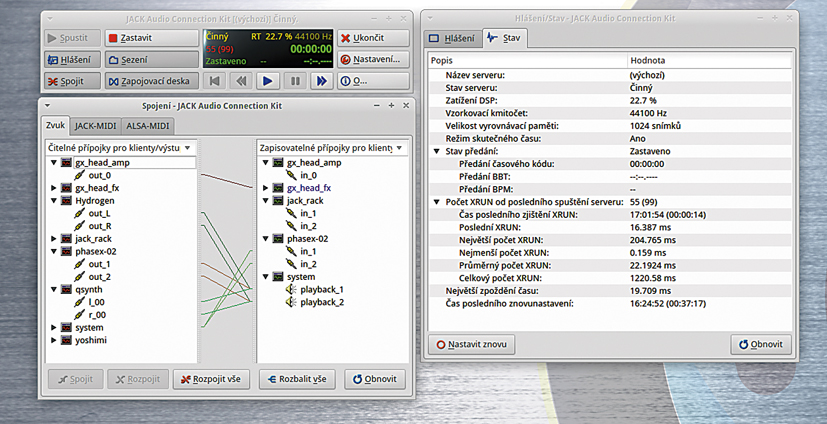The height and width of the screenshot is (424, 827).
Task: Open the Hlášení messages window
Action: click(x=72, y=60)
